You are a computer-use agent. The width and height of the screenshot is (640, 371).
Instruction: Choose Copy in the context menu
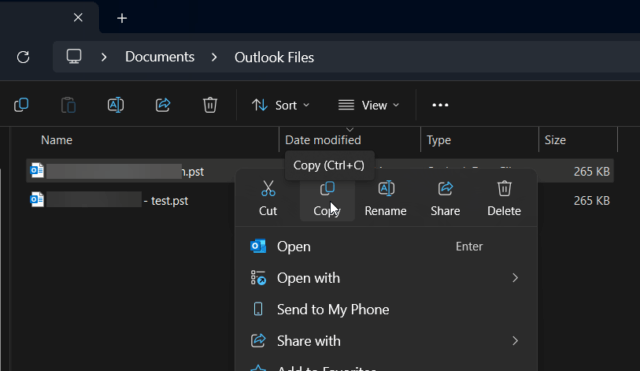(x=327, y=198)
